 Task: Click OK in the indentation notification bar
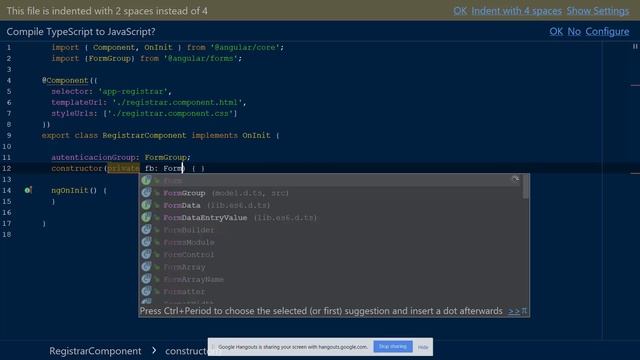pos(460,11)
